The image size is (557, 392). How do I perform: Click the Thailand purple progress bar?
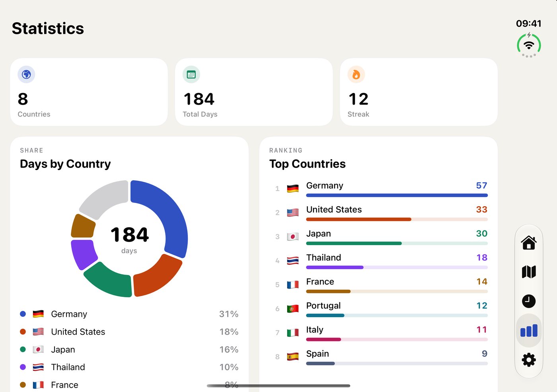tap(397, 267)
